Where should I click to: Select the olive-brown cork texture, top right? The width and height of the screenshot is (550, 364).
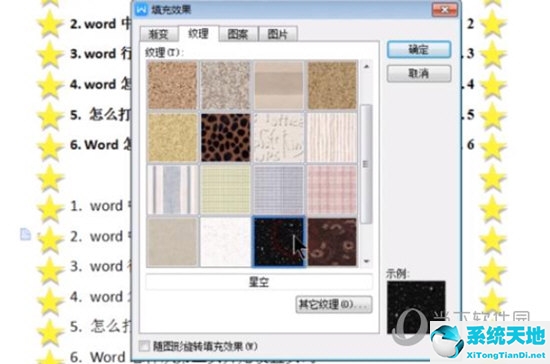click(x=332, y=85)
